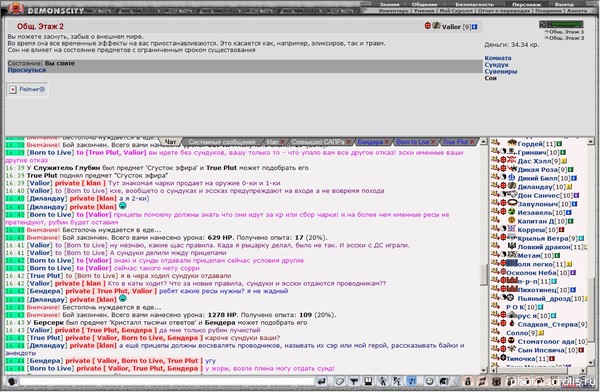The height and width of the screenshot is (392, 600).
Task: Click the info icon next to Дикая Роза[9]
Action: (571, 170)
